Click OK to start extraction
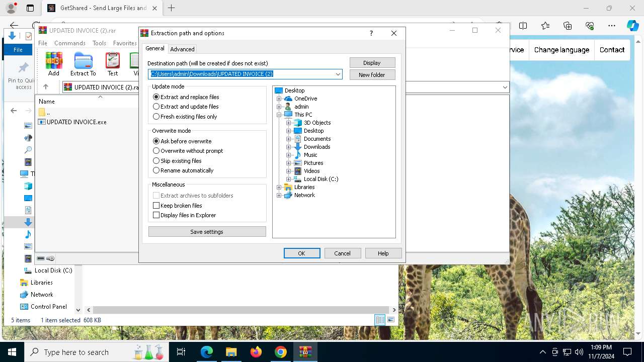Screen dimensions: 644x362 [302, 253]
